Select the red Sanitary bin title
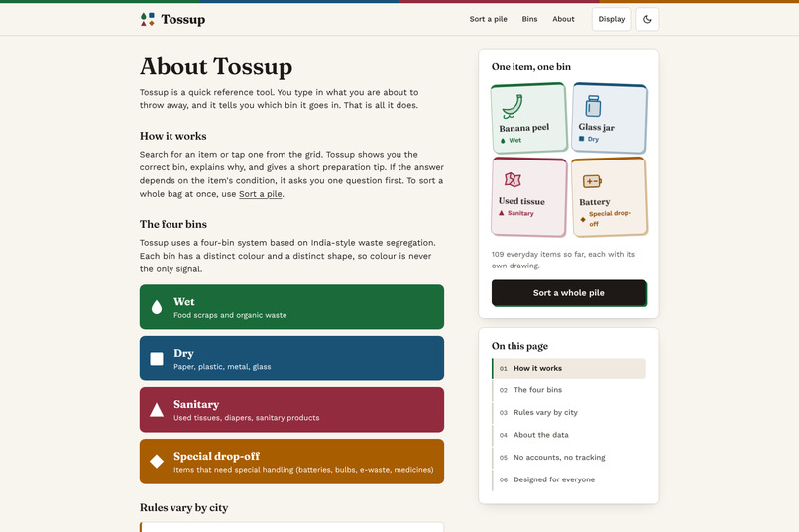The height and width of the screenshot is (532, 799). (196, 405)
